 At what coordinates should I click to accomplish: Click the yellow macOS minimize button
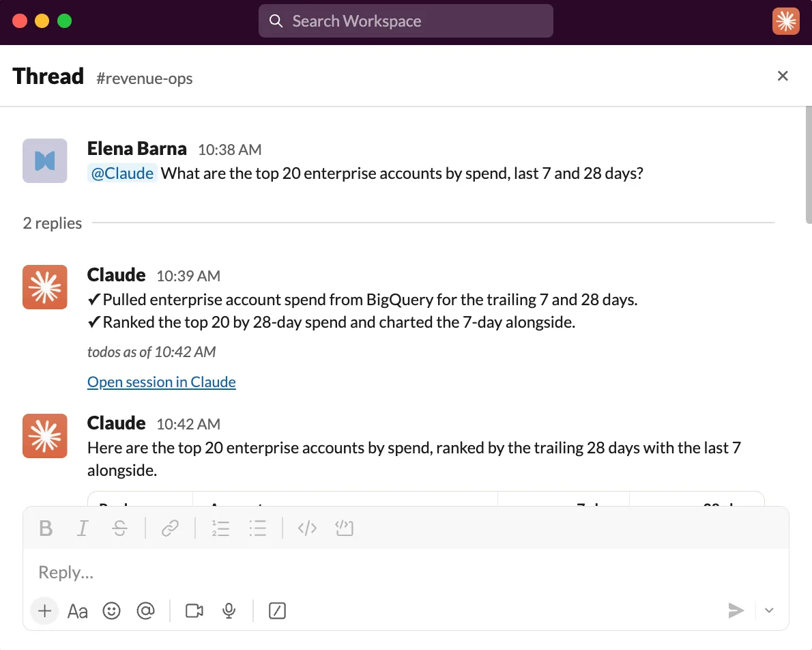42,20
